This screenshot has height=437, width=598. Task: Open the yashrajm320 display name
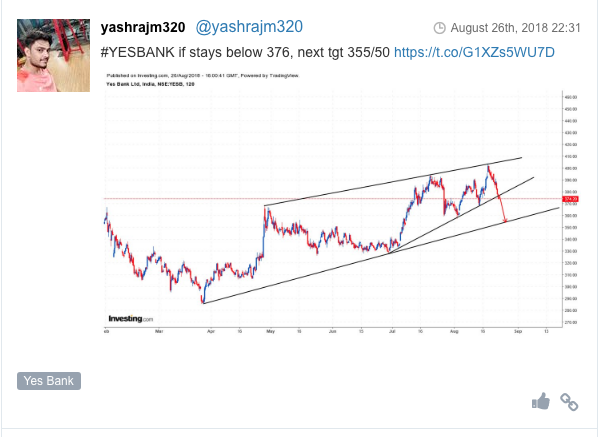[143, 27]
